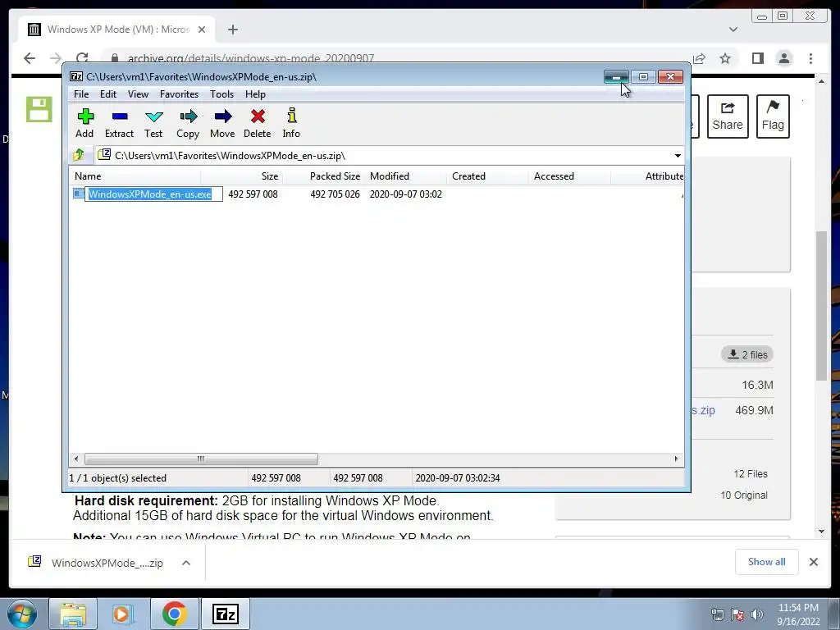Close the Chrome downloads bar
The height and width of the screenshot is (630, 840).
pyautogui.click(x=813, y=562)
